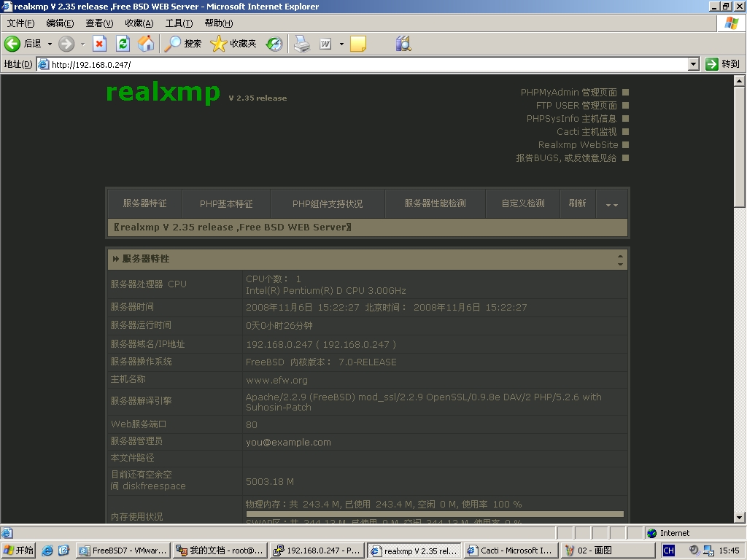
Task: Click the 5003.18 M free disk value
Action: (x=270, y=482)
